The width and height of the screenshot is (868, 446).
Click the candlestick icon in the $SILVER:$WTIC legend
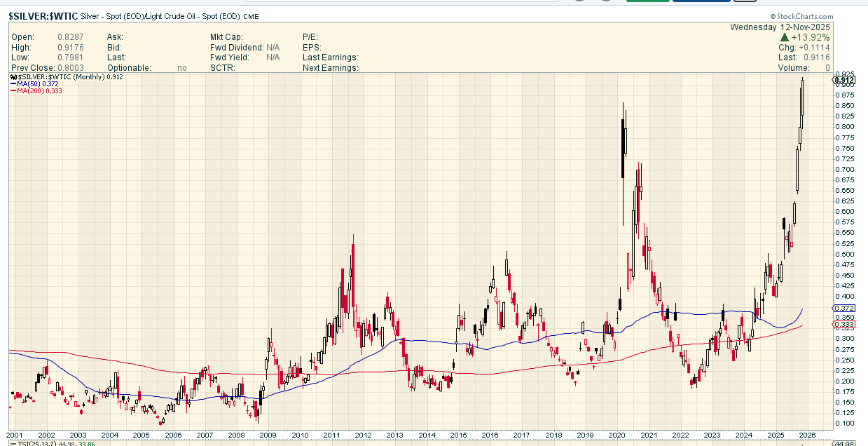point(13,76)
